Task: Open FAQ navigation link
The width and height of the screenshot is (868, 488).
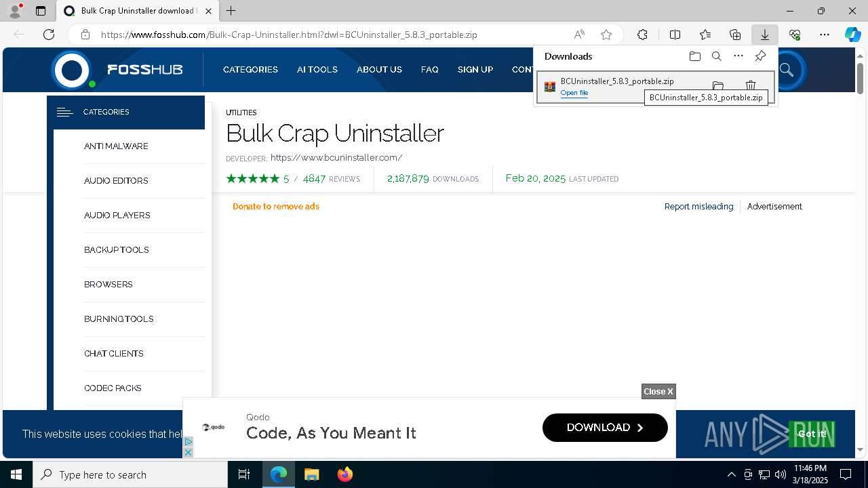Action: tap(429, 70)
